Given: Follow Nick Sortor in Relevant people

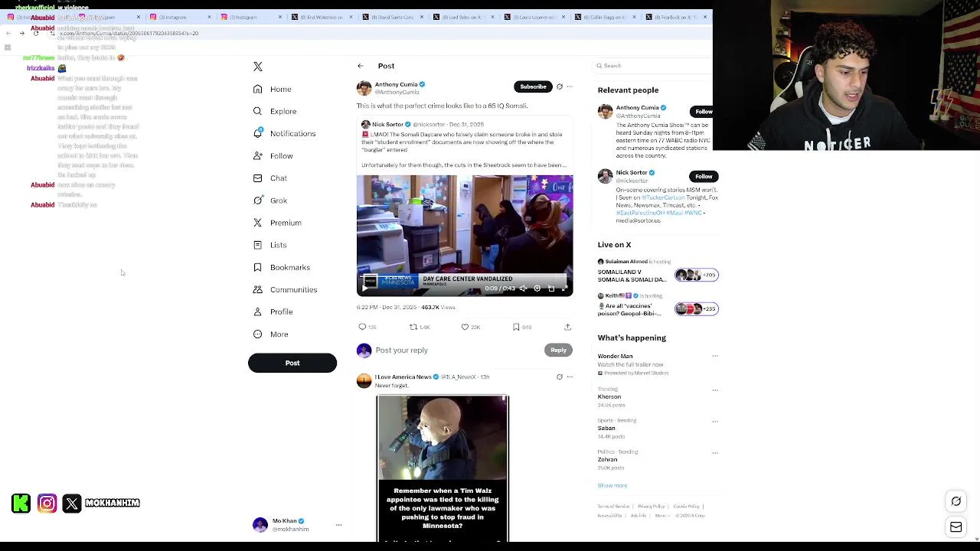Looking at the screenshot, I should 703,177.
